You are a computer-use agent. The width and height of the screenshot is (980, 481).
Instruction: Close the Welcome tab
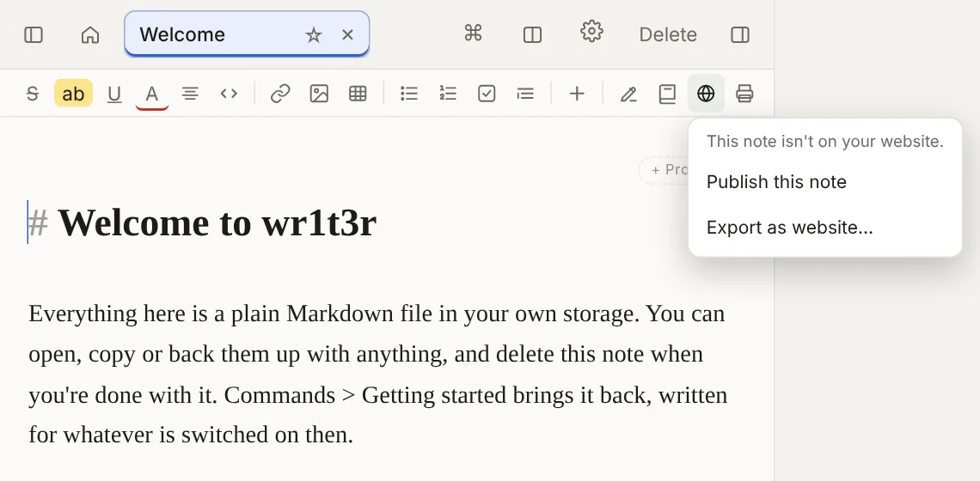tap(347, 35)
